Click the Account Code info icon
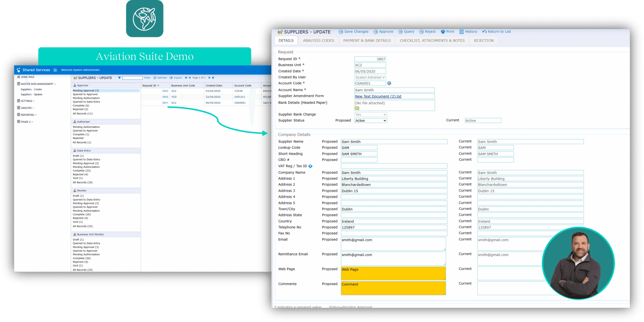 [389, 83]
